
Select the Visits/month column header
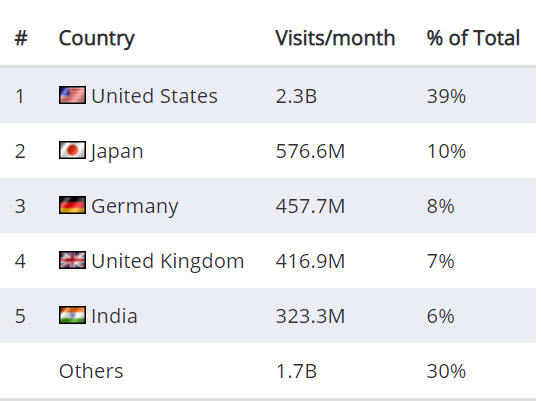click(x=335, y=38)
